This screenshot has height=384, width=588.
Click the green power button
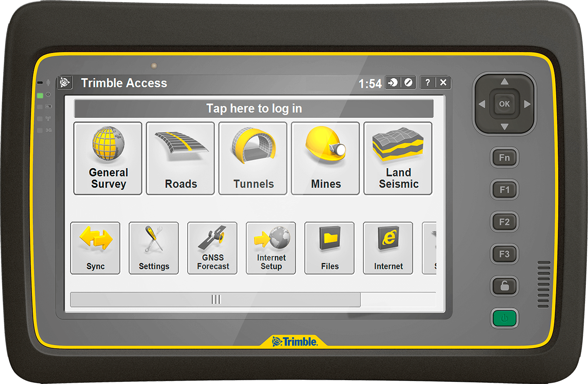coord(504,319)
